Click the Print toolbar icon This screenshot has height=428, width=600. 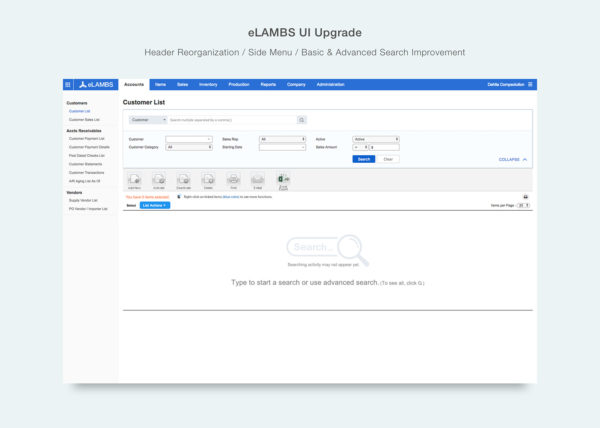[233, 181]
